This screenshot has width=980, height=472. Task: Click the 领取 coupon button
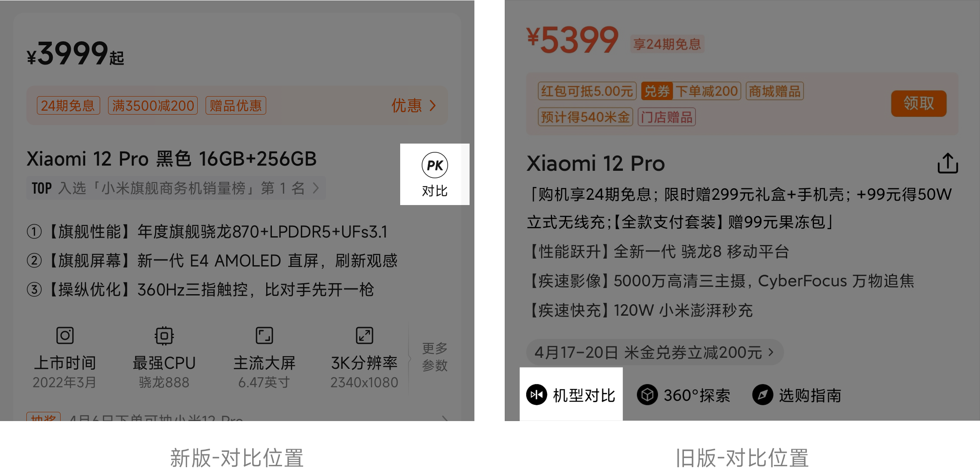pos(919,104)
